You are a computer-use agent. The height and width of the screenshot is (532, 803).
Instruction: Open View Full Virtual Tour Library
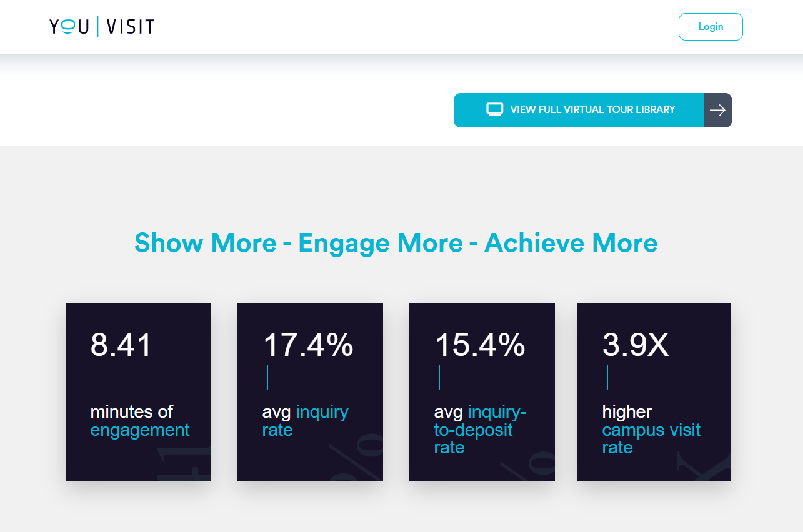592,110
